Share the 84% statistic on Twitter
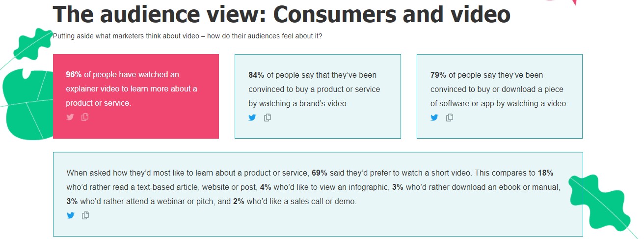This screenshot has width=644, height=239. coord(252,118)
